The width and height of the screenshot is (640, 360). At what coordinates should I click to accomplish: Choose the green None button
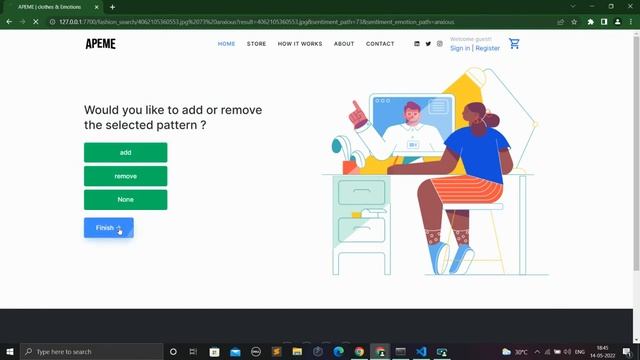coord(126,200)
